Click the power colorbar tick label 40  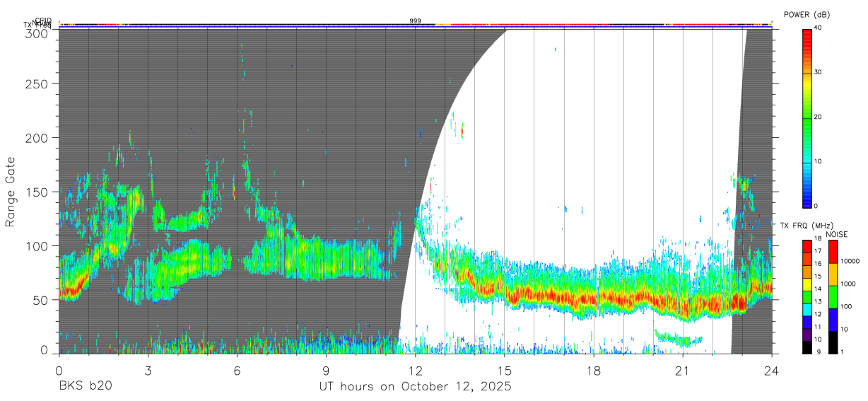(819, 28)
